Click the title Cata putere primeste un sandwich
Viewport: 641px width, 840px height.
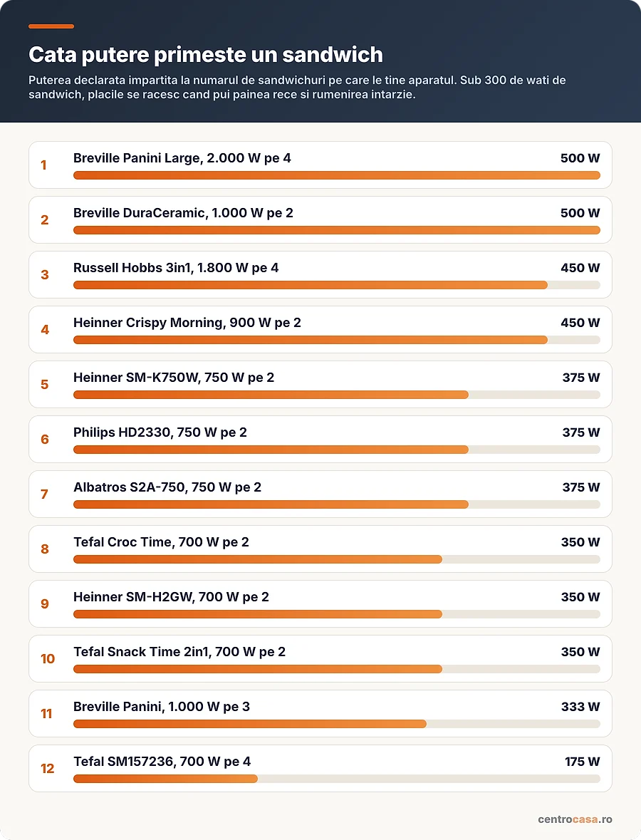coord(206,55)
